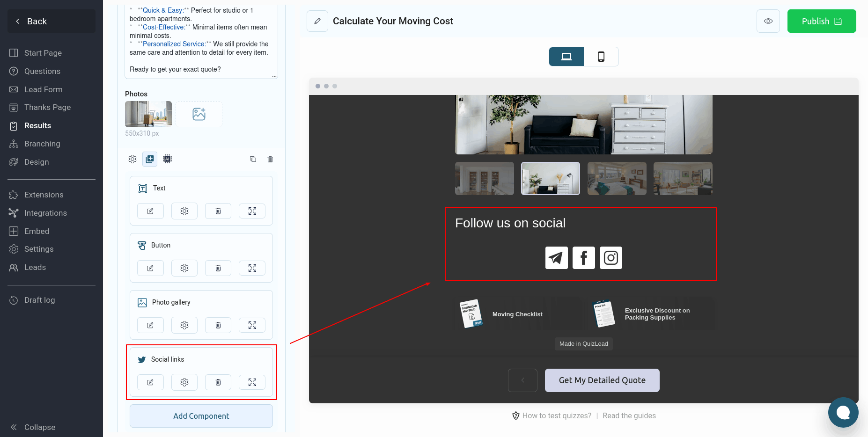Click the Telegram social icon in preview
The image size is (868, 437).
pyautogui.click(x=556, y=258)
